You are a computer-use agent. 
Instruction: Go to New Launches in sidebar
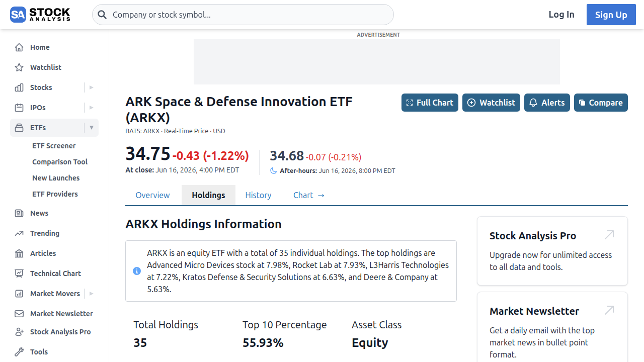coord(56,178)
